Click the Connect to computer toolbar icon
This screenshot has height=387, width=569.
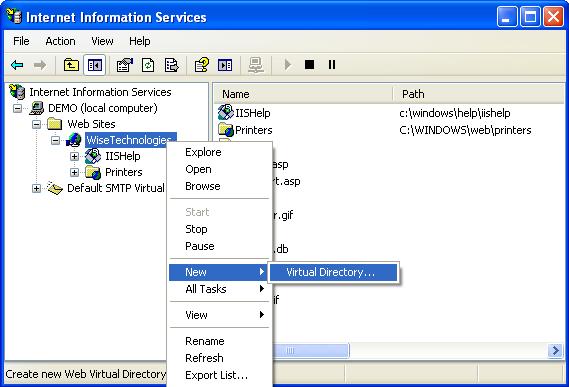tap(256, 65)
